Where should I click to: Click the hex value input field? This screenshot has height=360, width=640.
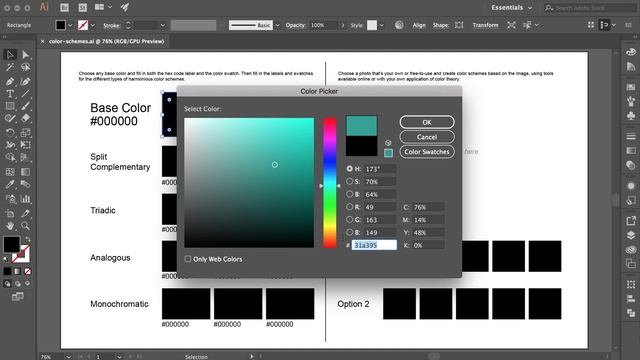(374, 245)
